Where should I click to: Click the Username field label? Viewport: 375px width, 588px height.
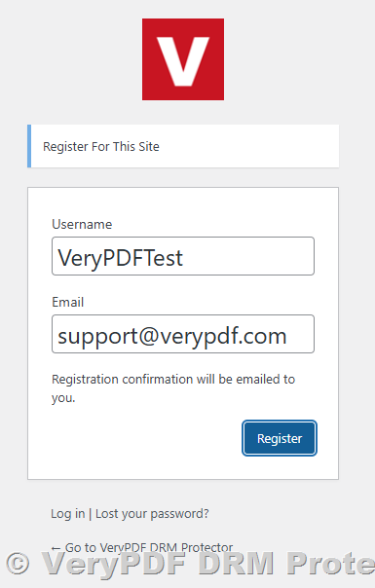[82, 224]
